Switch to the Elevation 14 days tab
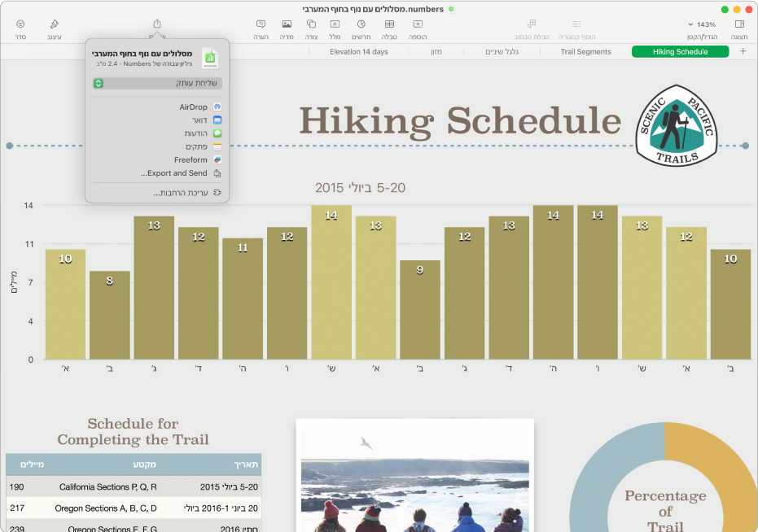This screenshot has height=532, width=758. [359, 52]
